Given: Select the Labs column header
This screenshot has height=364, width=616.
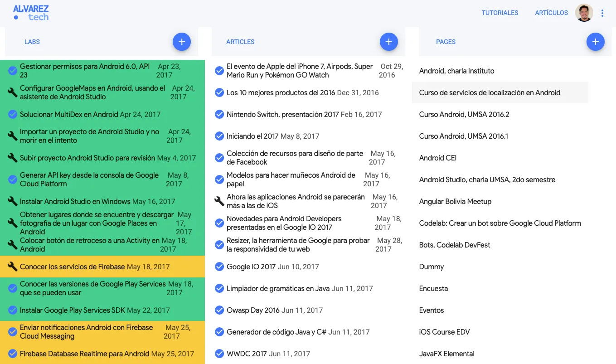Looking at the screenshot, I should (x=32, y=42).
